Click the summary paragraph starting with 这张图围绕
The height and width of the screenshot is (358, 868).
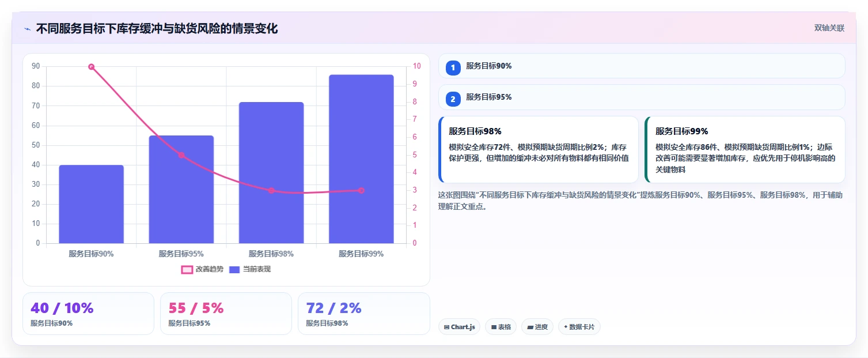(640, 201)
